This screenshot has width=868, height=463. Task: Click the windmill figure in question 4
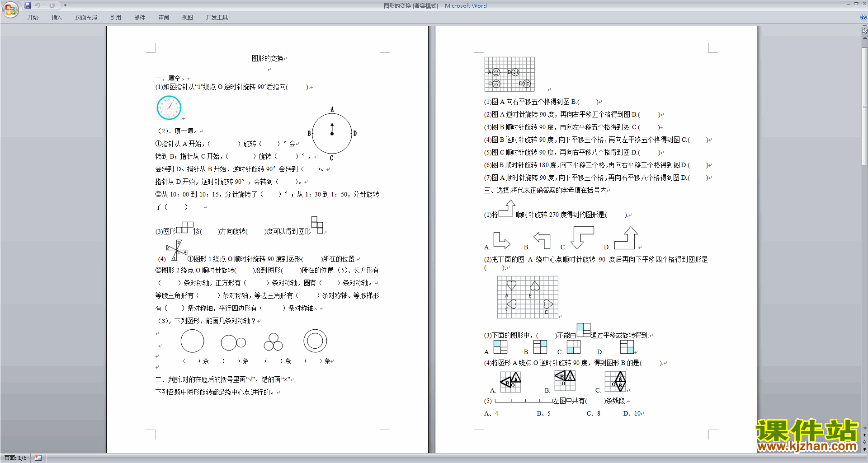[176, 250]
